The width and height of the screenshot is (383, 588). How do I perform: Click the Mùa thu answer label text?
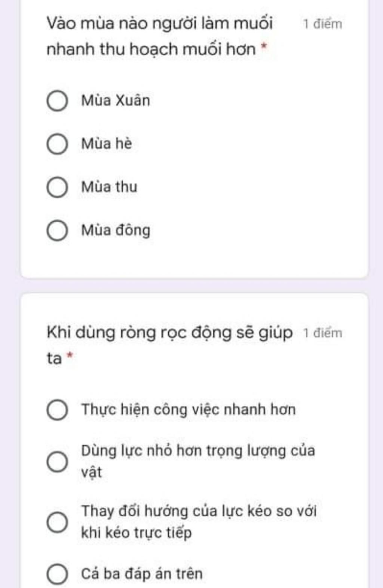coord(109,187)
